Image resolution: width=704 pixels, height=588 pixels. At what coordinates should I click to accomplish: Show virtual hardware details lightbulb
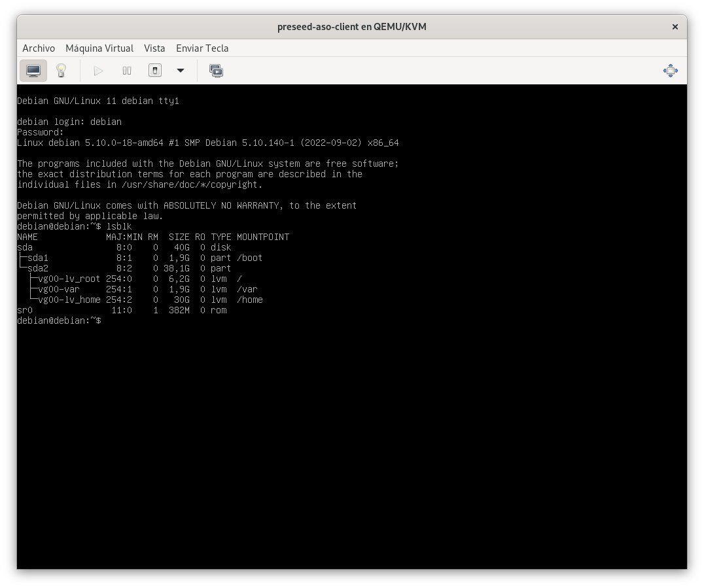(62, 71)
